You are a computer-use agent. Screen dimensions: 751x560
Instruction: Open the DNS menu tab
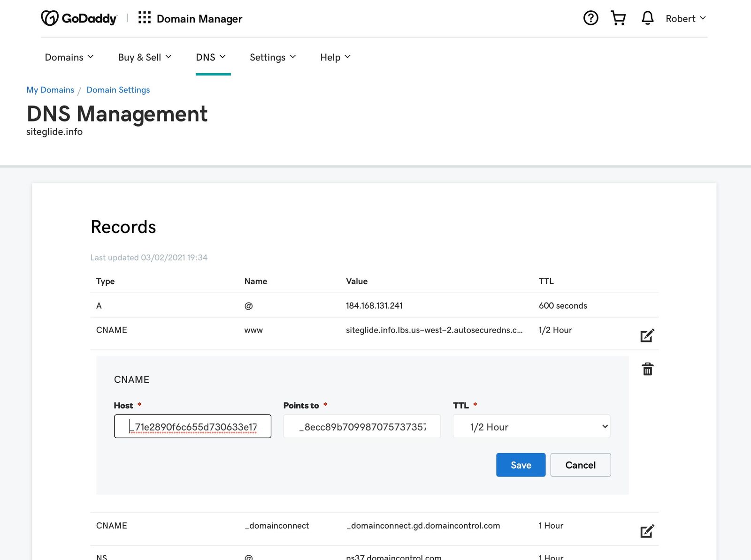211,57
